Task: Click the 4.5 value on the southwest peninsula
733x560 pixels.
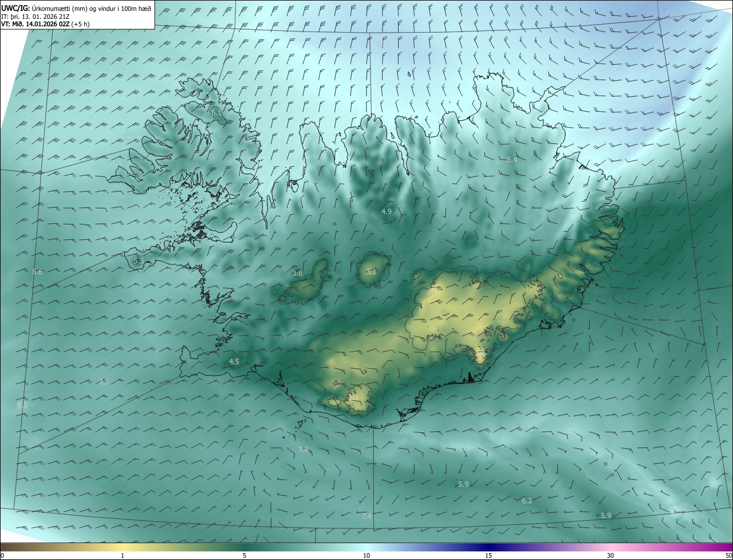Action: [x=234, y=361]
